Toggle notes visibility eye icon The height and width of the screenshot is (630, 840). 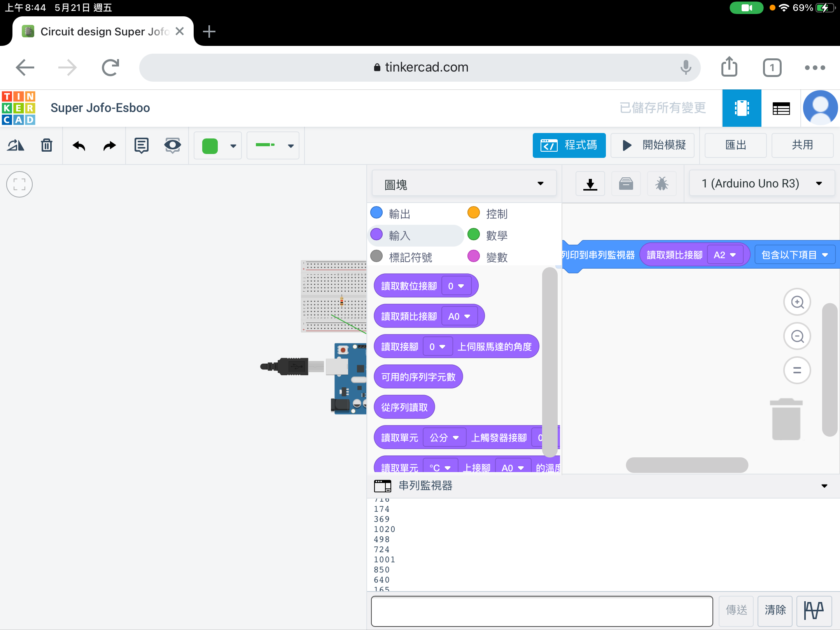coord(172,145)
